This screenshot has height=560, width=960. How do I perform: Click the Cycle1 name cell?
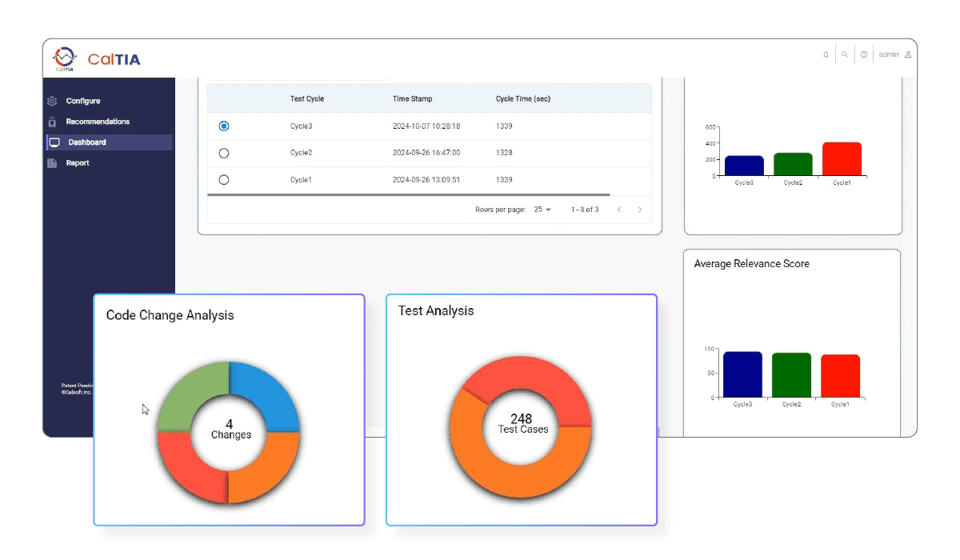pos(302,180)
